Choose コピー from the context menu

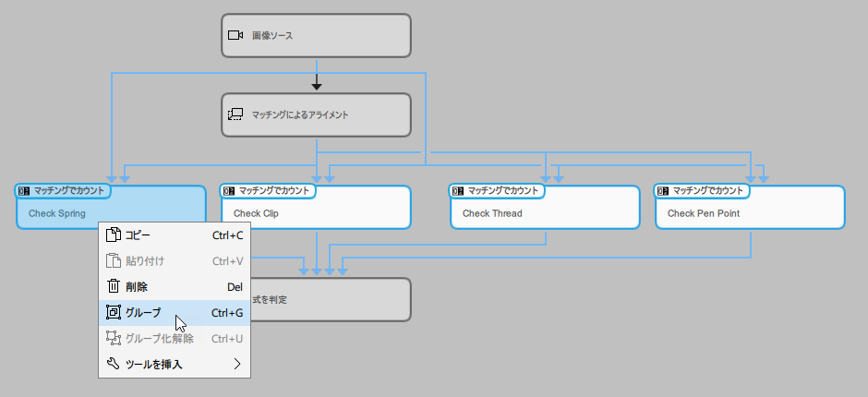coord(139,235)
